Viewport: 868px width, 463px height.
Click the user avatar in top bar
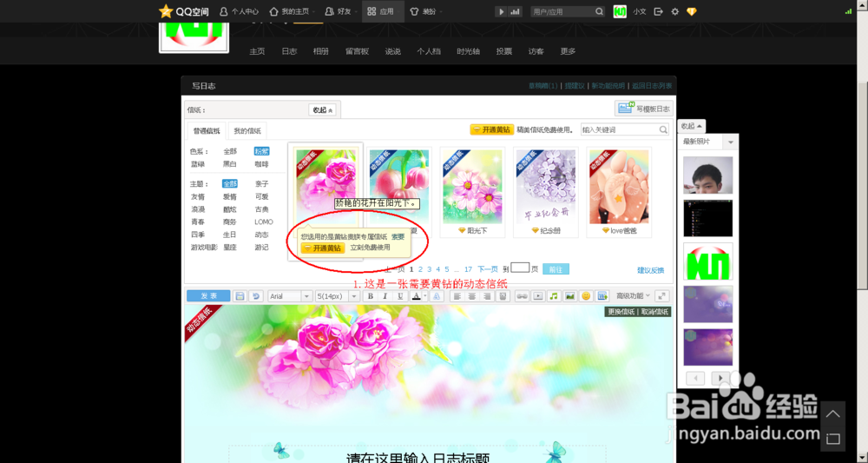click(x=620, y=11)
